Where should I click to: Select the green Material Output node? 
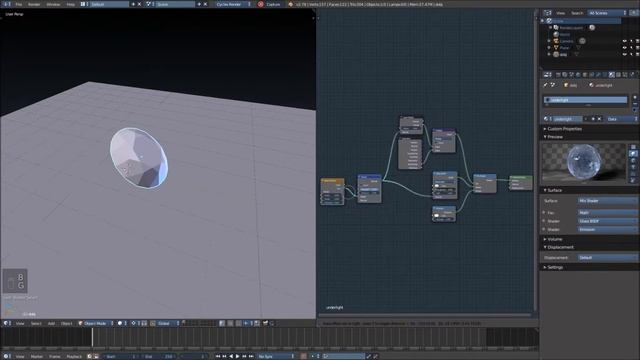[520, 182]
